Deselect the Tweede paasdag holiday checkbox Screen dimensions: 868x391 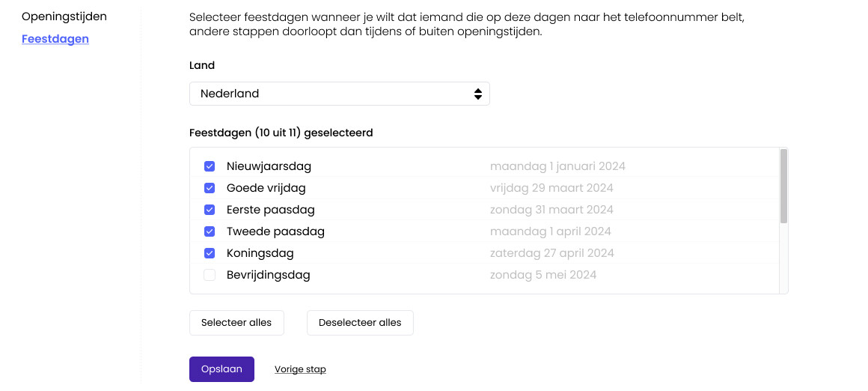(x=210, y=231)
